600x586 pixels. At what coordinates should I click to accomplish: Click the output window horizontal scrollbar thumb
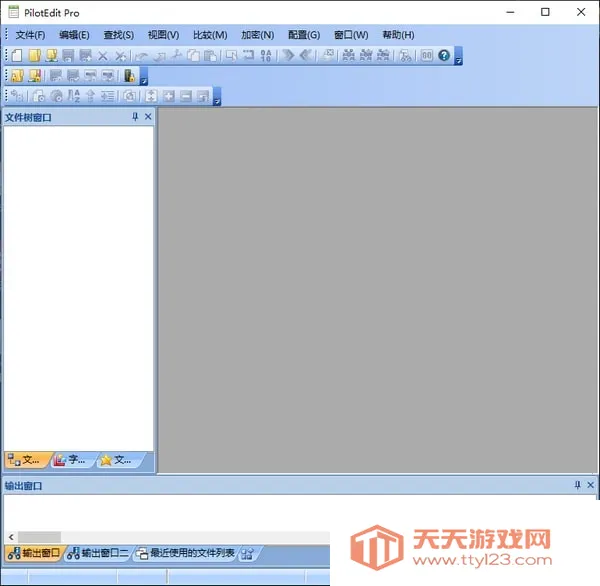click(40, 537)
